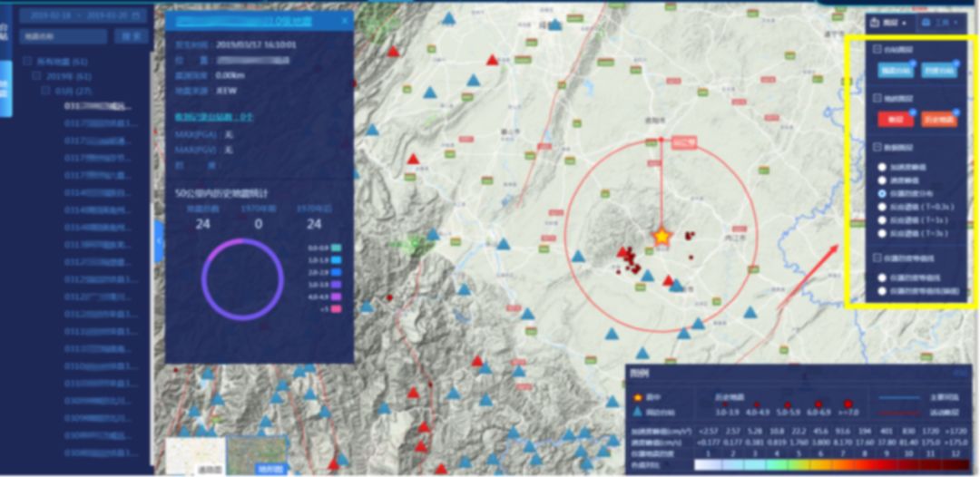The height and width of the screenshot is (477, 980).
Task: Collapse the left panel using the arrow handle
Action: click(159, 242)
